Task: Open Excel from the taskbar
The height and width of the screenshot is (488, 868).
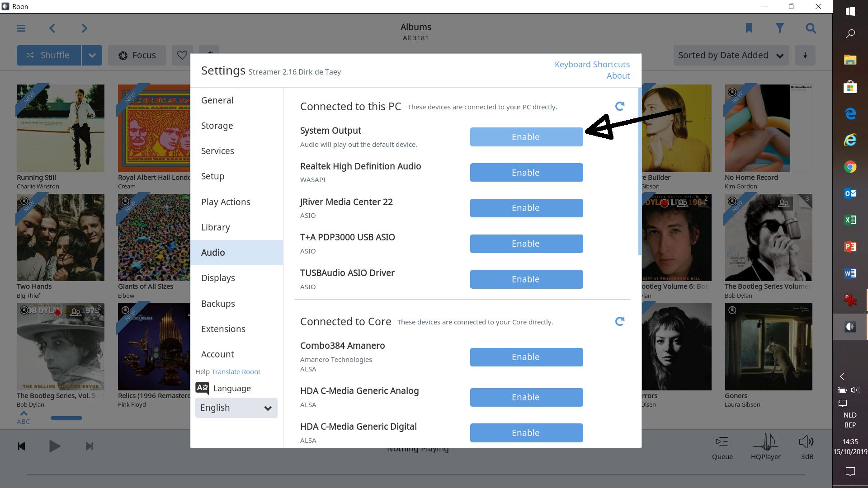Action: (x=850, y=220)
